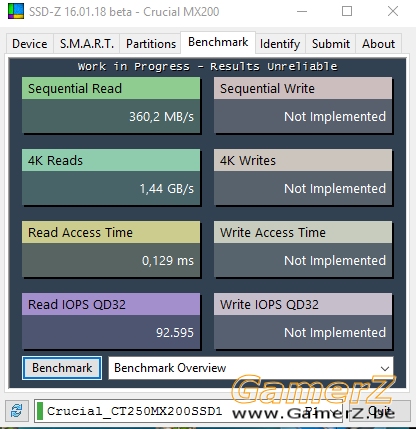Image resolution: width=416 pixels, height=429 pixels.
Task: Click Not Implemented under Sequential Write
Action: [335, 117]
